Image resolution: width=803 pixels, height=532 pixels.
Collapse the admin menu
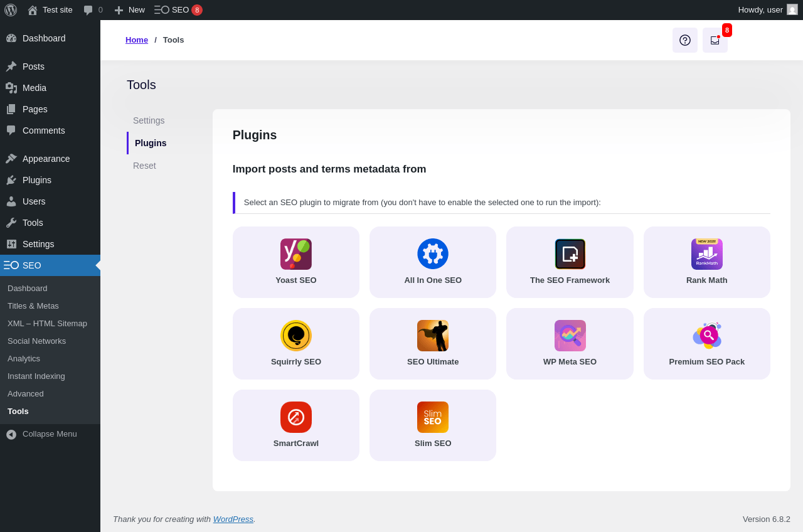[x=41, y=434]
